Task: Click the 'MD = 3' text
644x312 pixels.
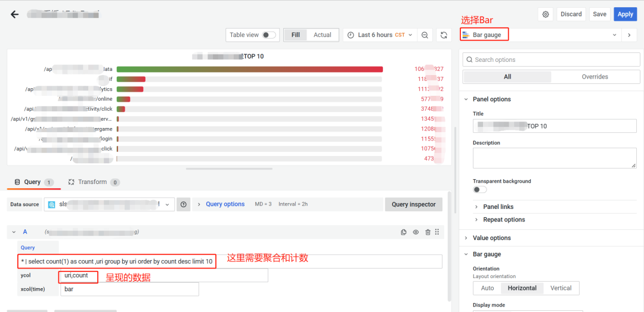Action: (x=264, y=204)
